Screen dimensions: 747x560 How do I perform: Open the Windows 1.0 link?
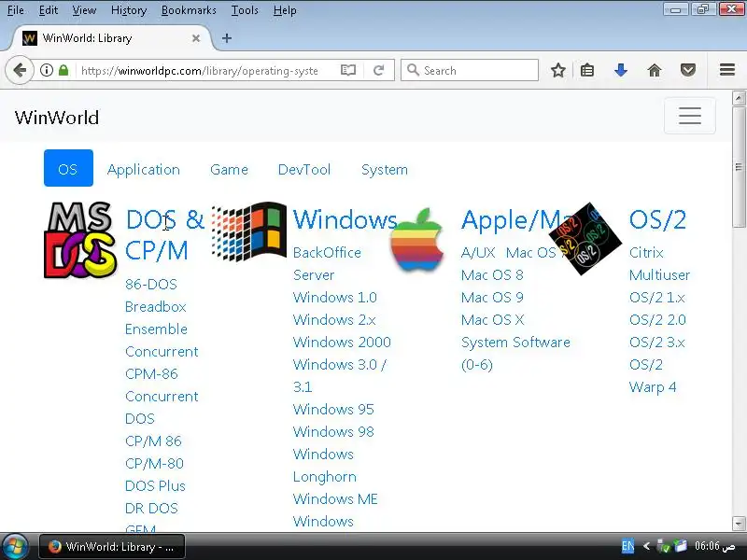[x=335, y=297]
